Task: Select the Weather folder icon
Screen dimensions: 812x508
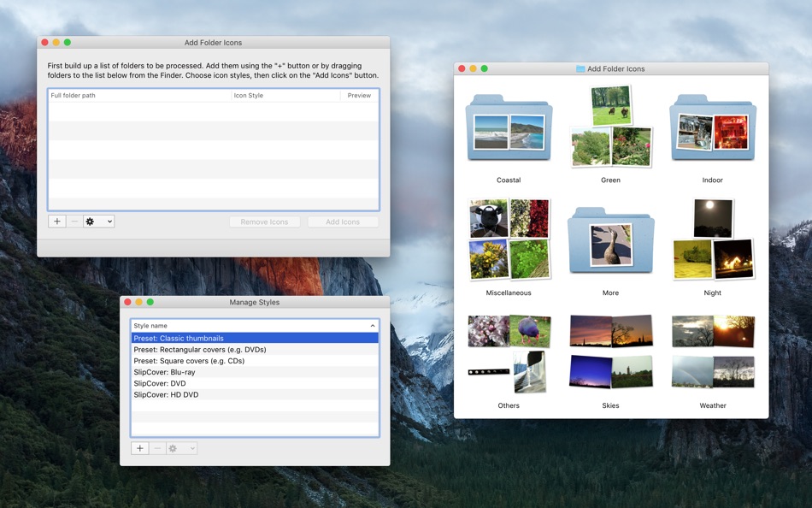Action: click(x=713, y=351)
